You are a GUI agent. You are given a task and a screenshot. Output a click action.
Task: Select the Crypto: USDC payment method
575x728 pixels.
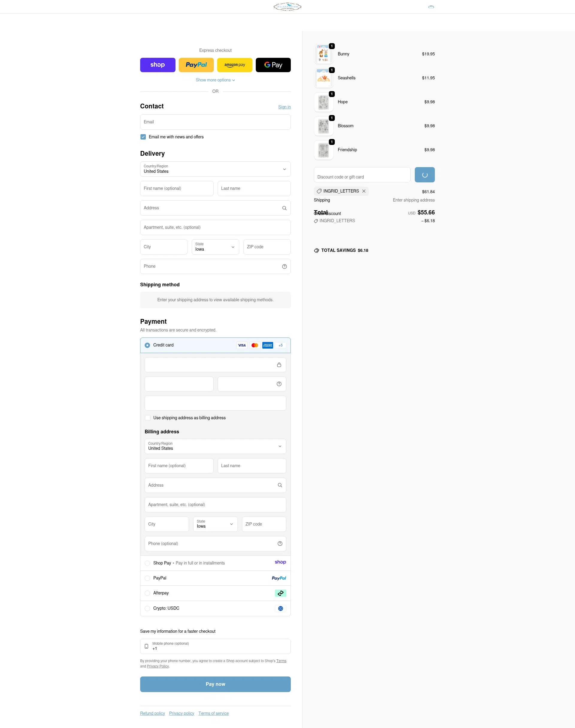pyautogui.click(x=147, y=609)
